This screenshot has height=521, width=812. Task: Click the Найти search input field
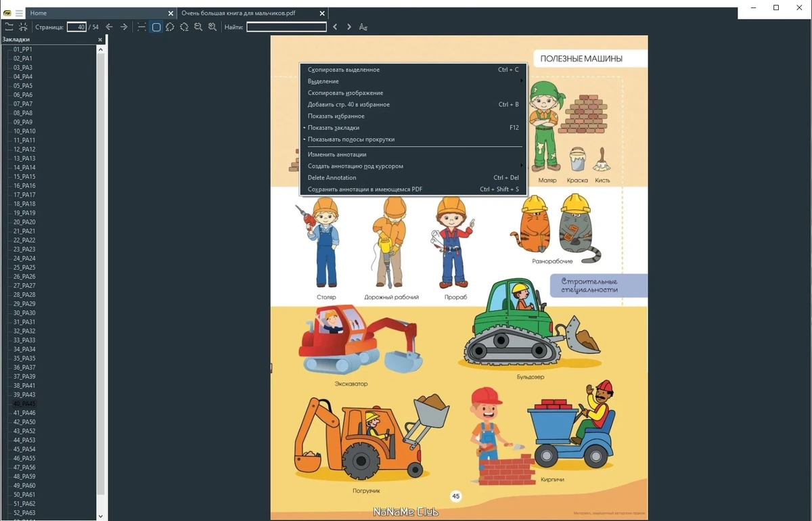(x=287, y=27)
